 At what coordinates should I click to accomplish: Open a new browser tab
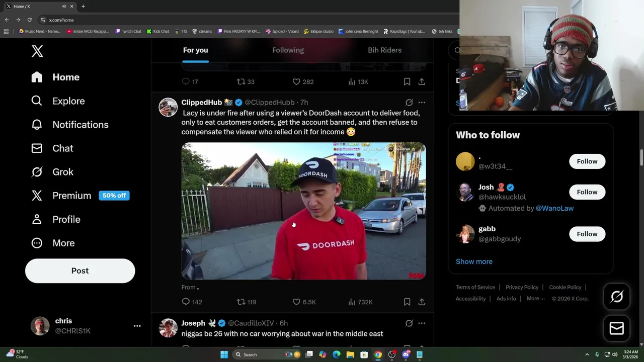[x=83, y=7]
